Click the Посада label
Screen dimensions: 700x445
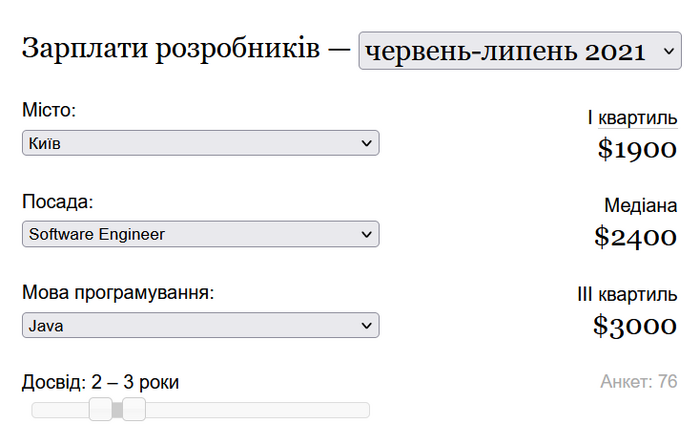57,202
